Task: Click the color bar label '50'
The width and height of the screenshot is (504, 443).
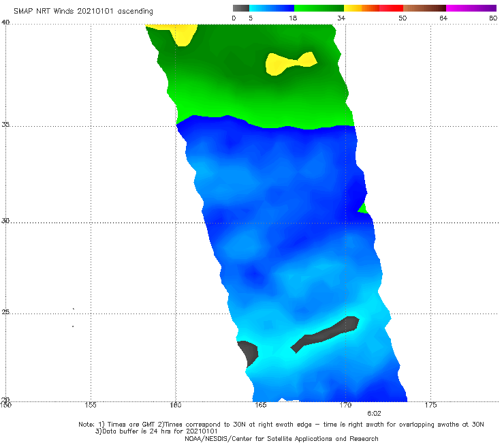Action: coord(403,18)
